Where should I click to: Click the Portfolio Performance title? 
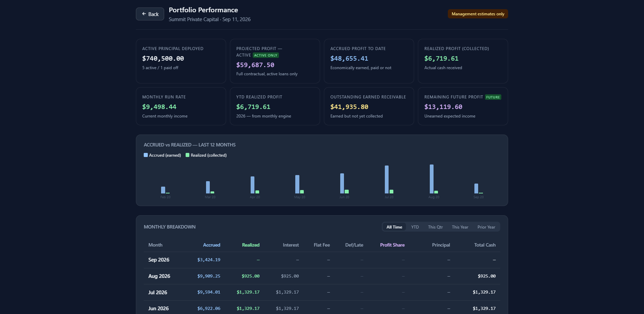(203, 10)
